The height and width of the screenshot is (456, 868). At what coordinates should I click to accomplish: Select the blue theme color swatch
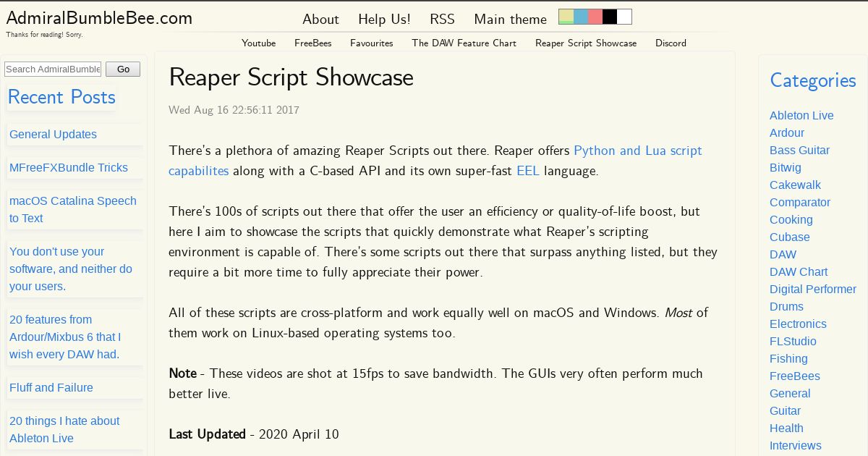[581, 17]
